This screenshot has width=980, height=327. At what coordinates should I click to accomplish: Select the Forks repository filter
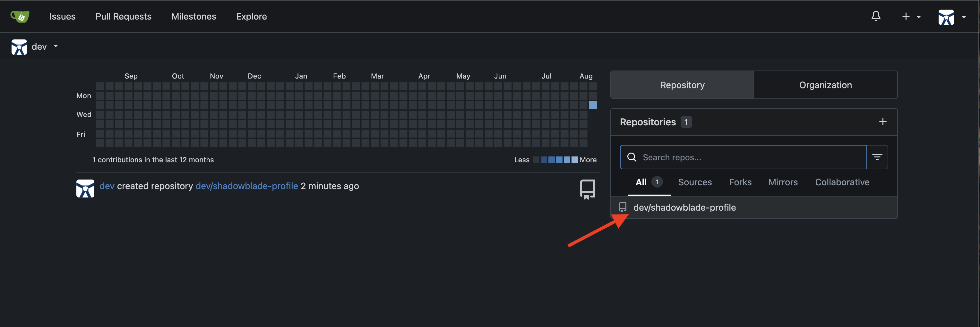[x=740, y=182]
